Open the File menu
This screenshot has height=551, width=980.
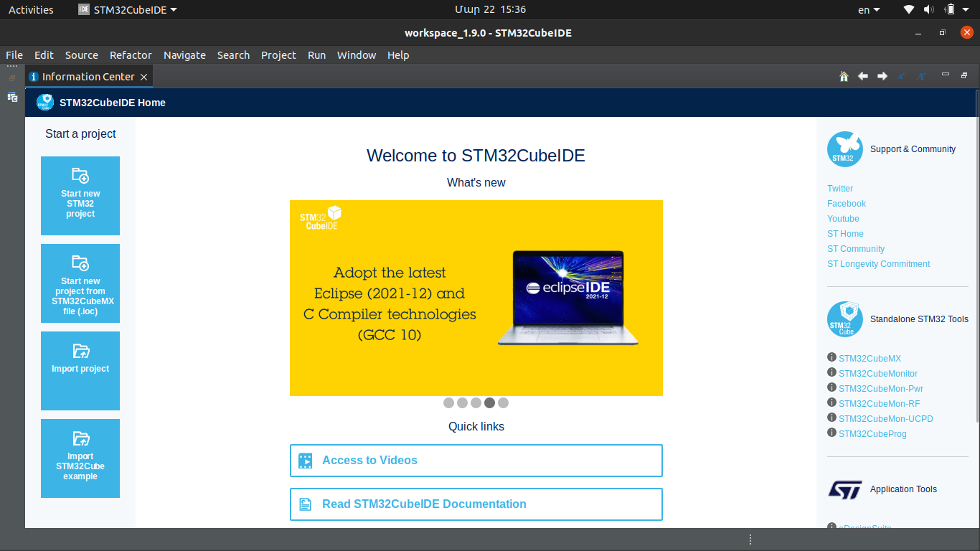click(14, 55)
